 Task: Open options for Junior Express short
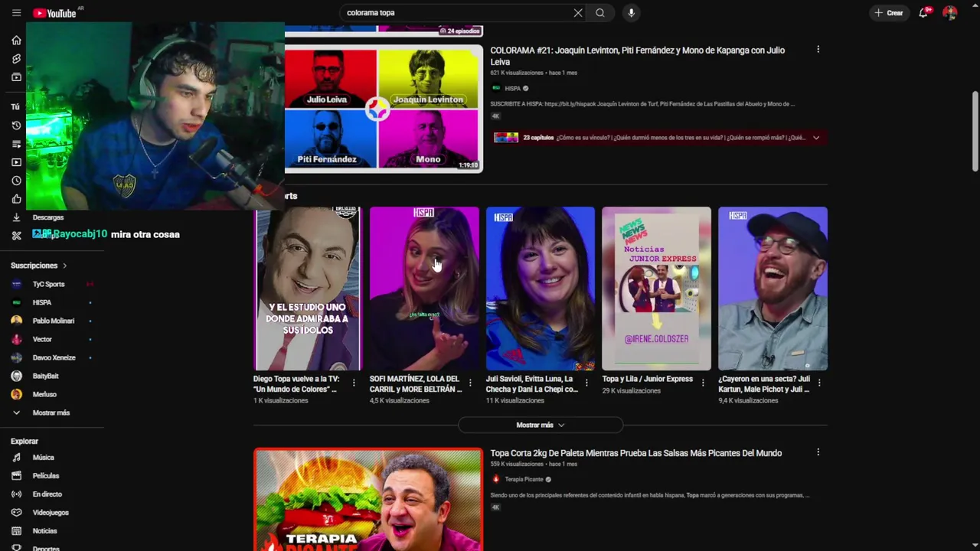coord(703,383)
